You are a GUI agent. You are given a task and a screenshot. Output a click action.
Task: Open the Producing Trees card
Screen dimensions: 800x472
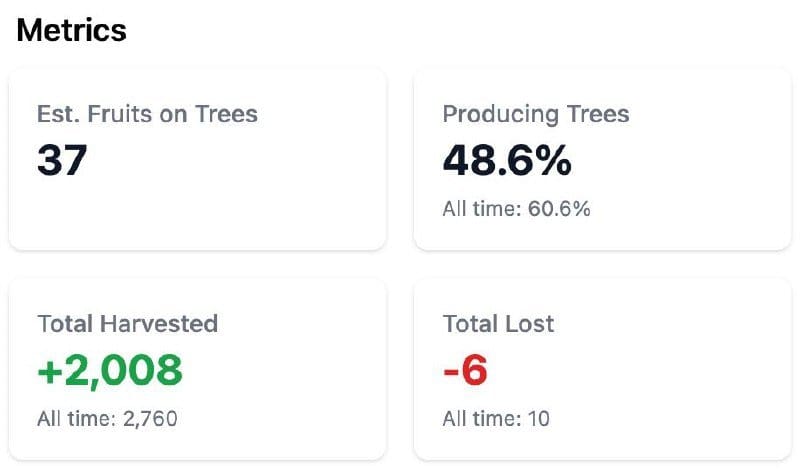602,159
